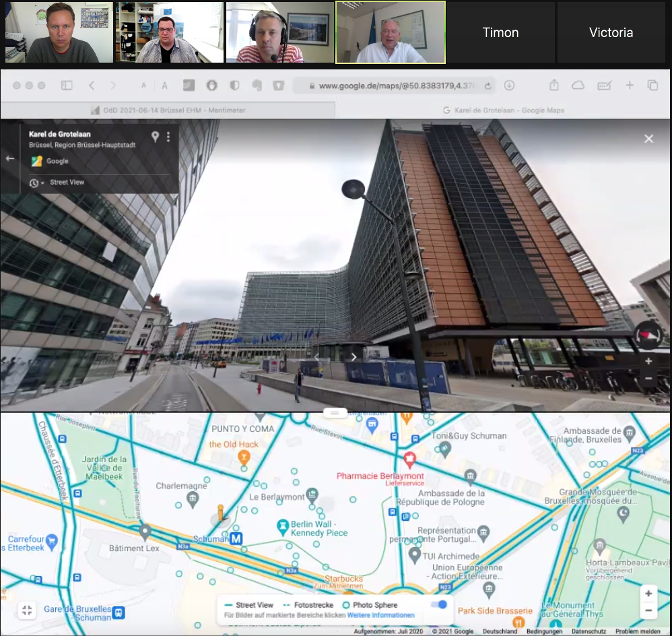Click the Gare de Bruxelles-Schuman train icon

click(x=119, y=613)
